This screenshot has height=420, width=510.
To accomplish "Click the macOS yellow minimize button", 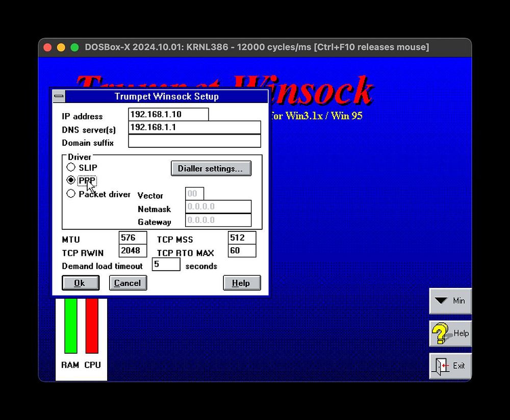I will tap(61, 47).
